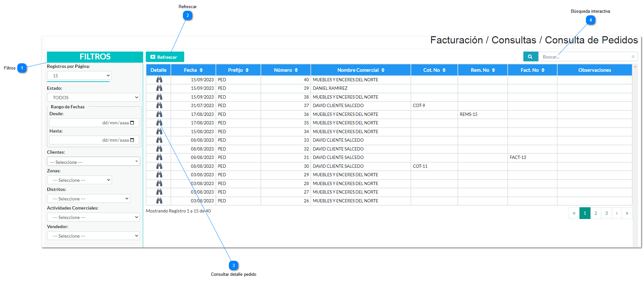Open detail binoculars for order number 40
This screenshot has width=644, height=282.
point(159,80)
